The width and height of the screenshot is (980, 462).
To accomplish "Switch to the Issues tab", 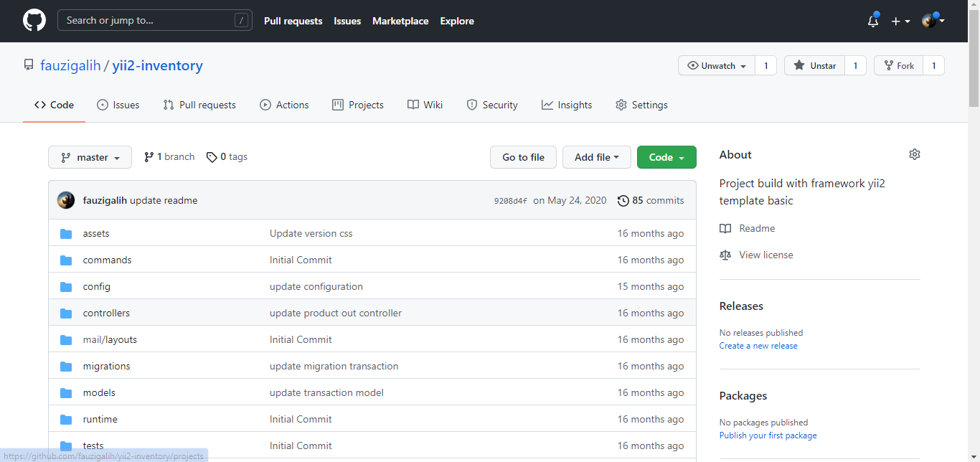I will (x=118, y=105).
